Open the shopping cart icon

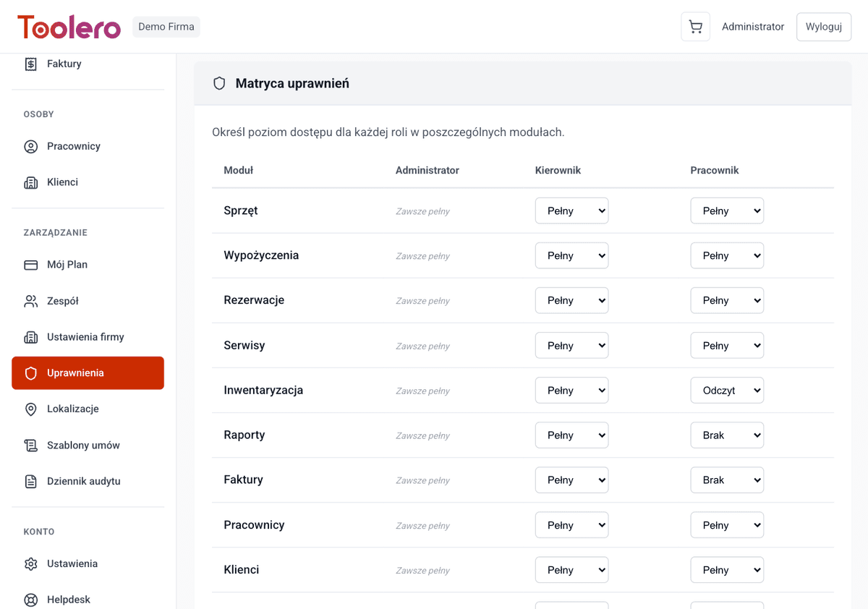695,27
